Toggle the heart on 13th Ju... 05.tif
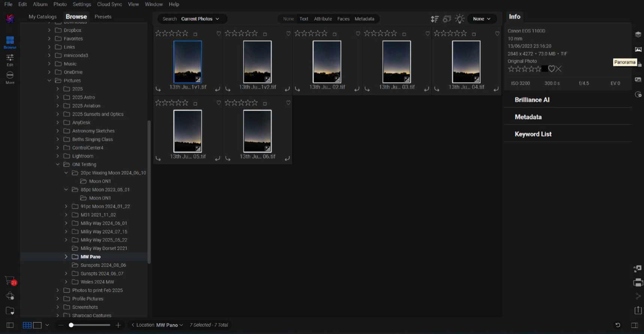This screenshot has width=644, height=334. [x=219, y=103]
